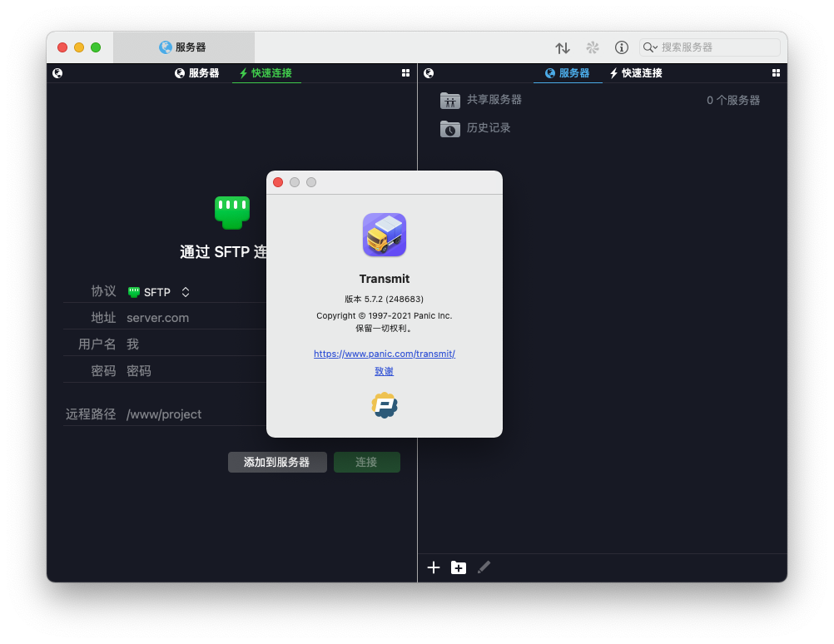The height and width of the screenshot is (644, 834).
Task: Click the 历史记录 clock folder icon
Action: 450,128
